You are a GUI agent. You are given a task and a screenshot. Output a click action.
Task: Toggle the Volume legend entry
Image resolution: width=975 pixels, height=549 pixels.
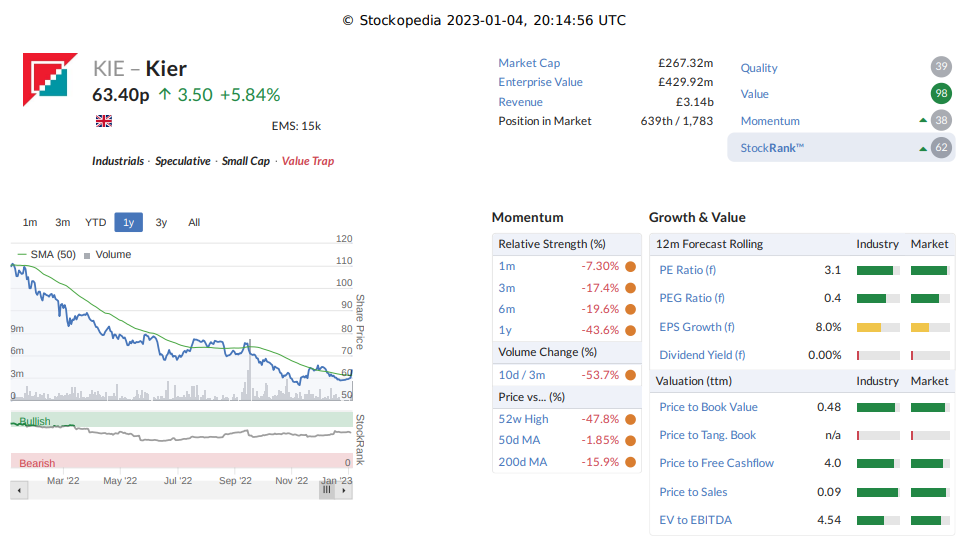(108, 254)
